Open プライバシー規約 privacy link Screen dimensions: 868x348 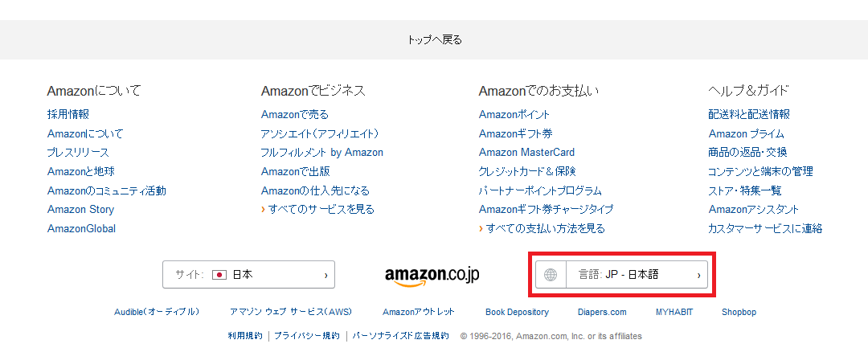coord(307,336)
